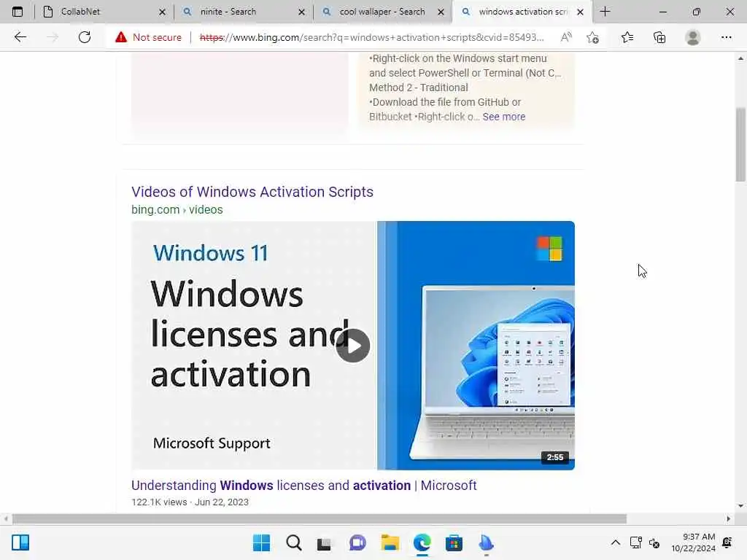The image size is (747, 560).
Task: Click the scroll down arrow
Action: pos(740,506)
